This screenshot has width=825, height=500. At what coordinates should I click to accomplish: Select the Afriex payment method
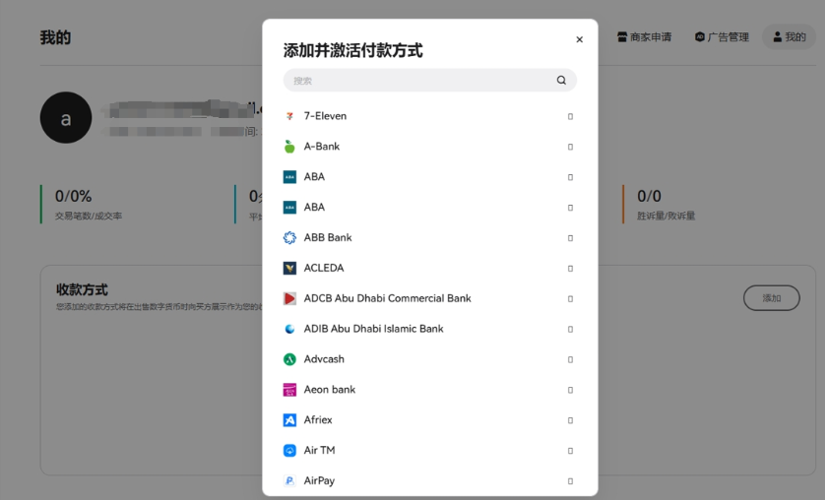[430, 420]
